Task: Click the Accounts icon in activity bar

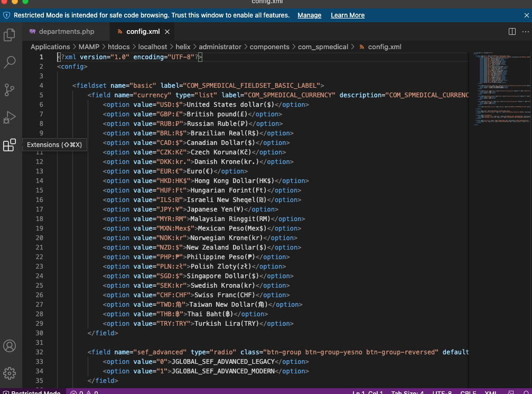Action: click(10, 346)
